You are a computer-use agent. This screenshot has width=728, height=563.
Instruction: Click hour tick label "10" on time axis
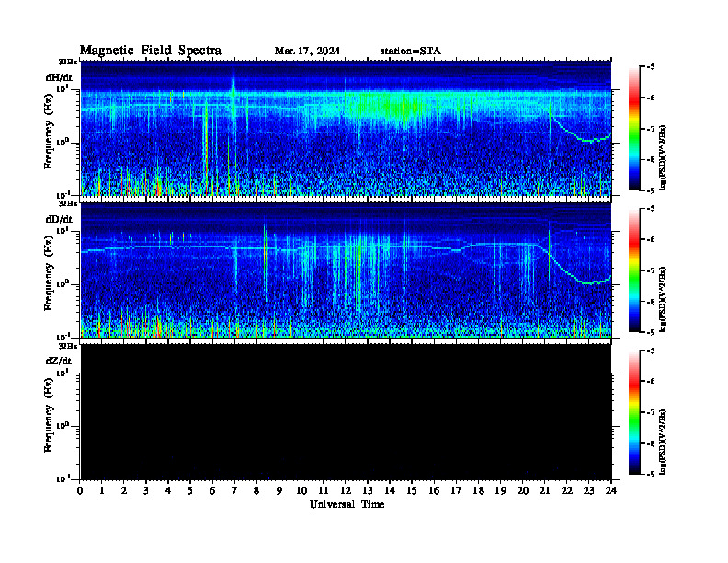(301, 490)
